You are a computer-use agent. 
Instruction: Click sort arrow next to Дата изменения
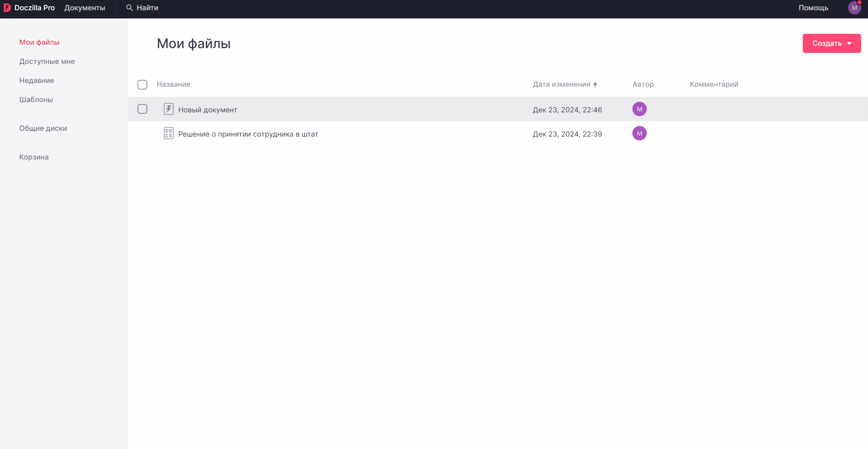tap(595, 85)
